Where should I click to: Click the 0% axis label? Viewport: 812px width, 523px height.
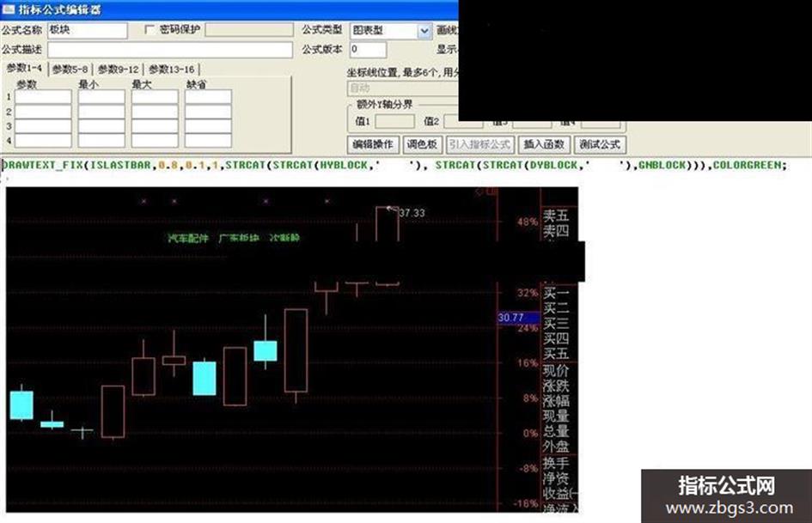pyautogui.click(x=530, y=434)
